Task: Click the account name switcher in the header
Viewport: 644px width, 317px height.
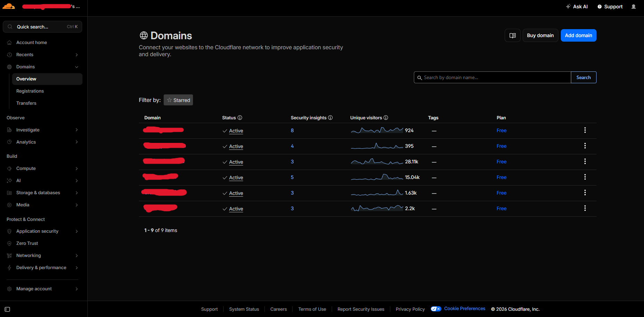Action: pos(51,6)
